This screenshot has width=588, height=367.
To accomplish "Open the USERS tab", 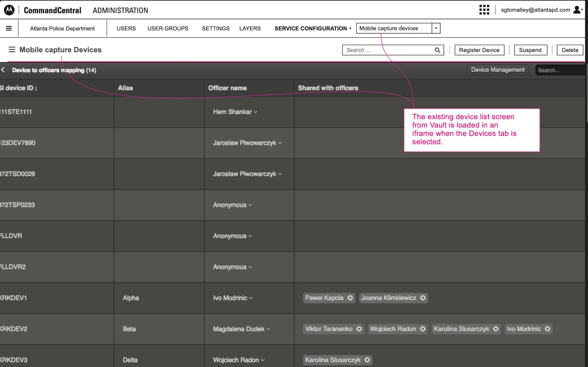I will pos(126,28).
